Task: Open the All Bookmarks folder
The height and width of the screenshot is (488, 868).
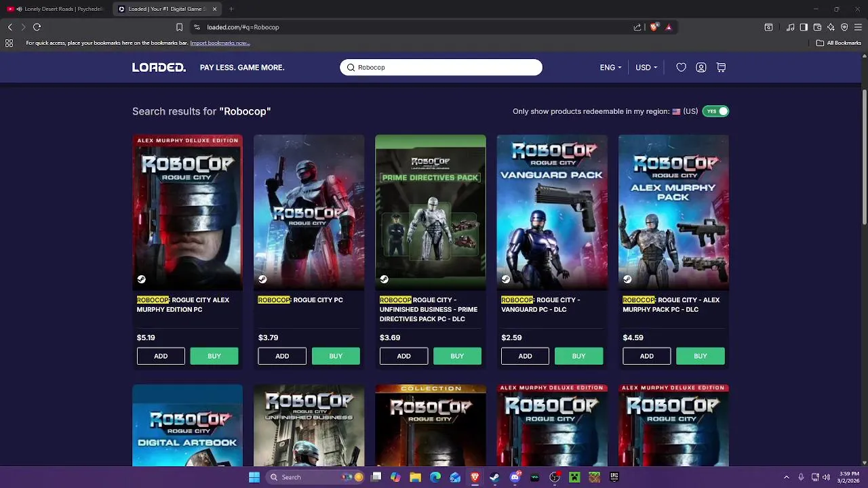Action: (x=839, y=43)
